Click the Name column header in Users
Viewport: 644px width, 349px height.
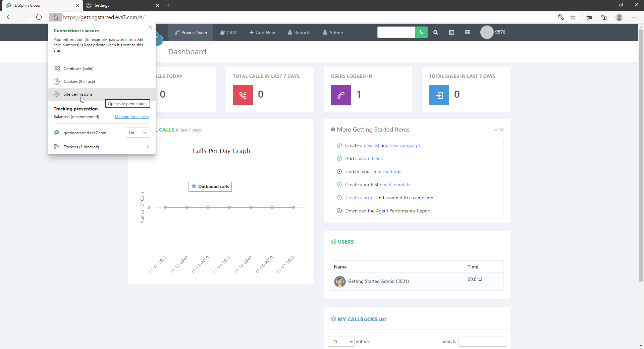(x=340, y=267)
